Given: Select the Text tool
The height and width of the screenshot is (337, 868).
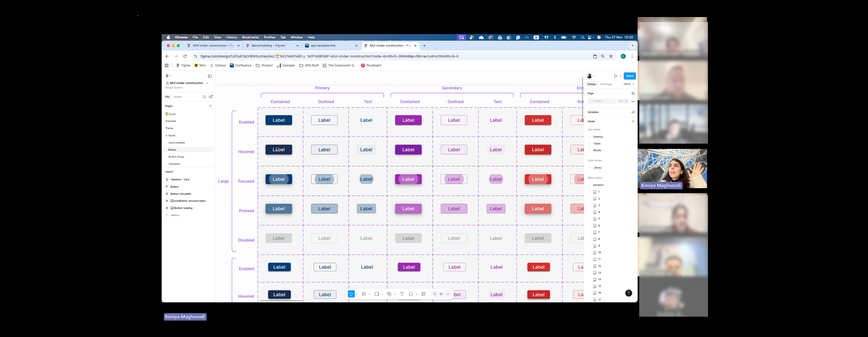Looking at the screenshot, I should 402,294.
